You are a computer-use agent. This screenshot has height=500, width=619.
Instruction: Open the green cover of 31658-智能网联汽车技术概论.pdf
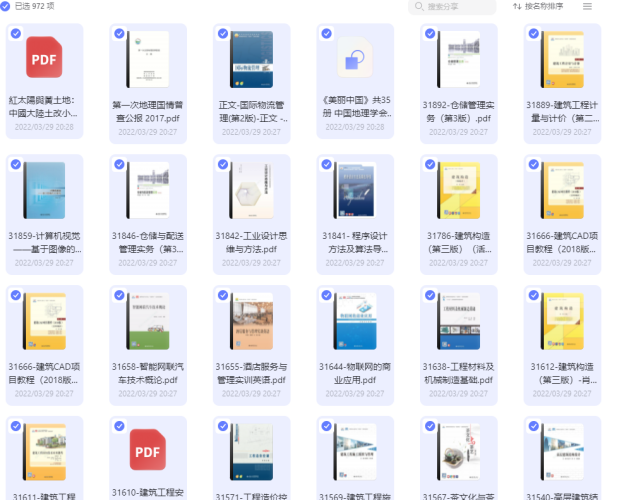click(148, 321)
